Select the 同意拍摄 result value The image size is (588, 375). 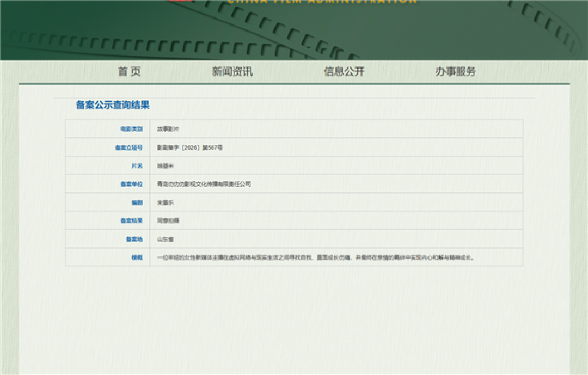(x=168, y=221)
